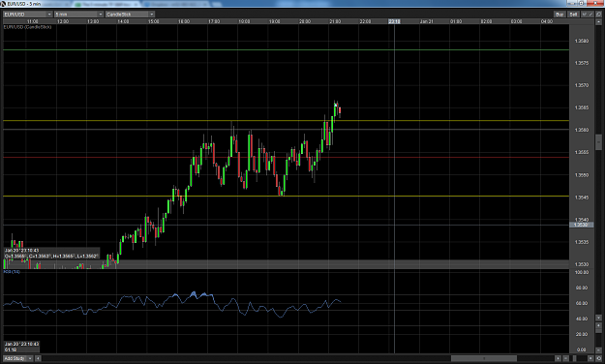The width and height of the screenshot is (605, 364).
Task: Click the zoom slider handle in bottom bar
Action: coord(575,358)
